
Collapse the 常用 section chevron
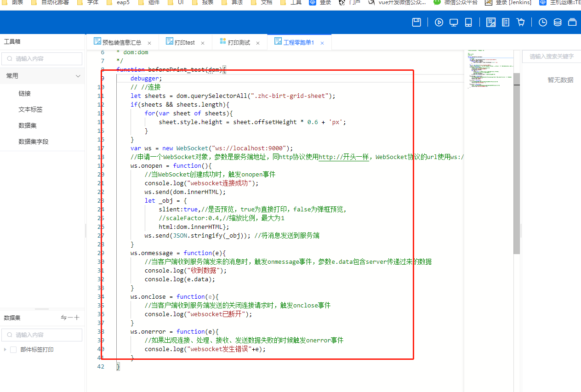tap(78, 76)
